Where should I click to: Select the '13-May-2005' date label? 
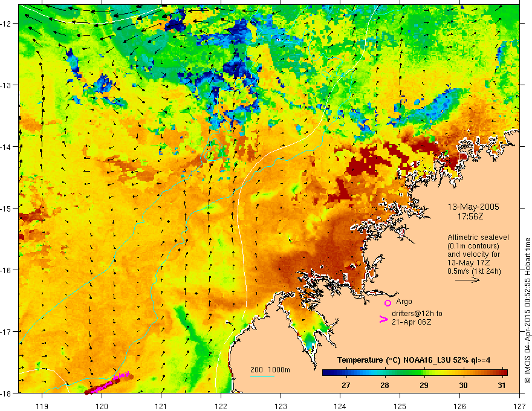(473, 207)
